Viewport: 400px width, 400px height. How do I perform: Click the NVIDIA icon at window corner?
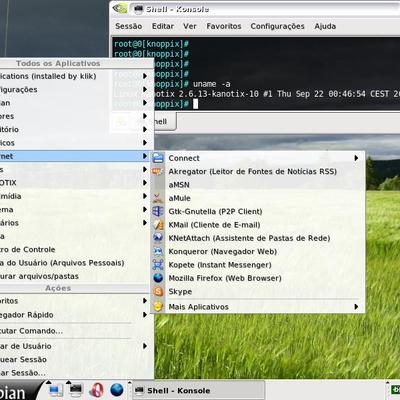120,8
